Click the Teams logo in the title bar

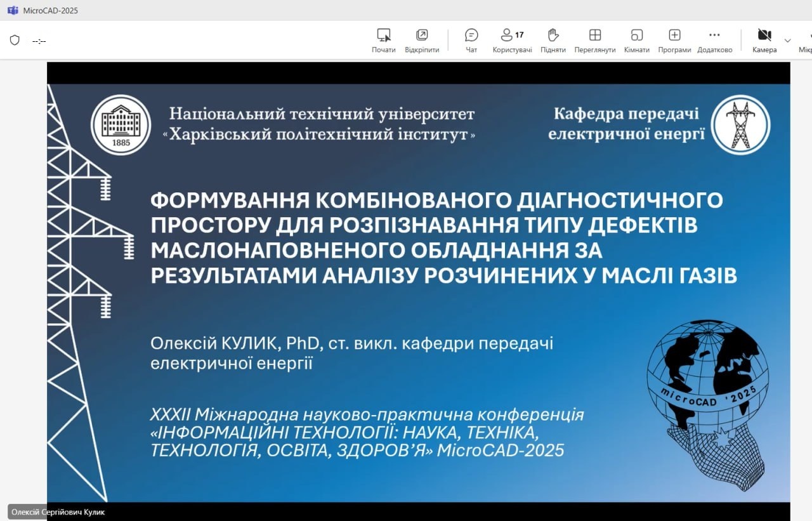click(x=13, y=10)
